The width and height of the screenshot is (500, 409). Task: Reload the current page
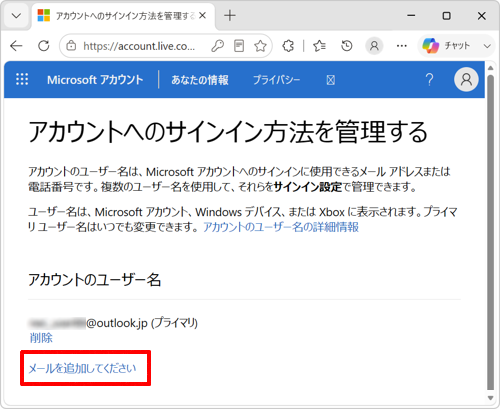[44, 46]
